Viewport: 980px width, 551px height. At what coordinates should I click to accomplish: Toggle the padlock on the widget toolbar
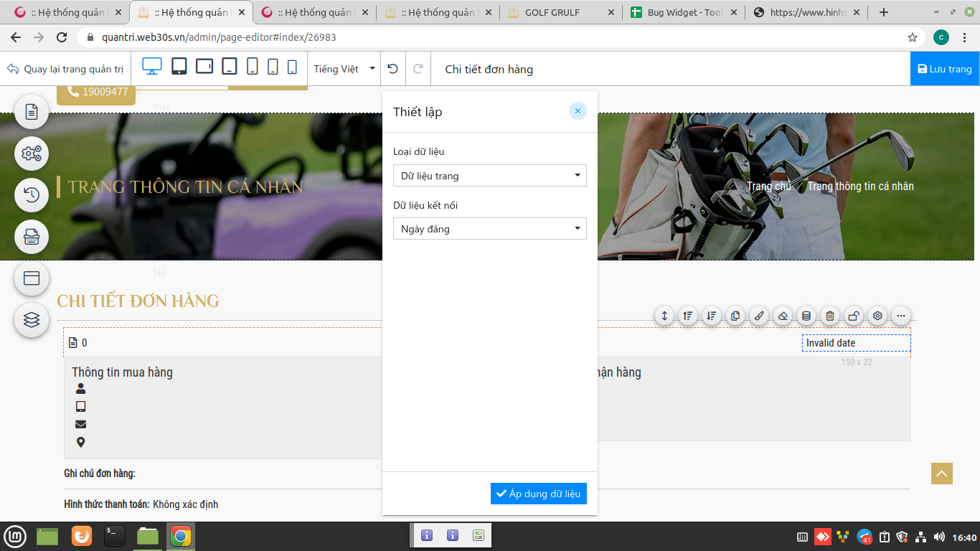click(853, 316)
